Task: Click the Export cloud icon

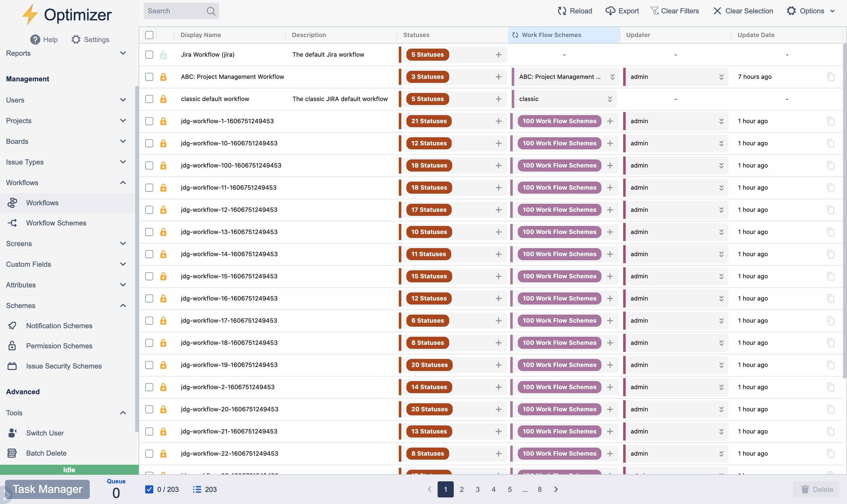Action: [x=610, y=11]
